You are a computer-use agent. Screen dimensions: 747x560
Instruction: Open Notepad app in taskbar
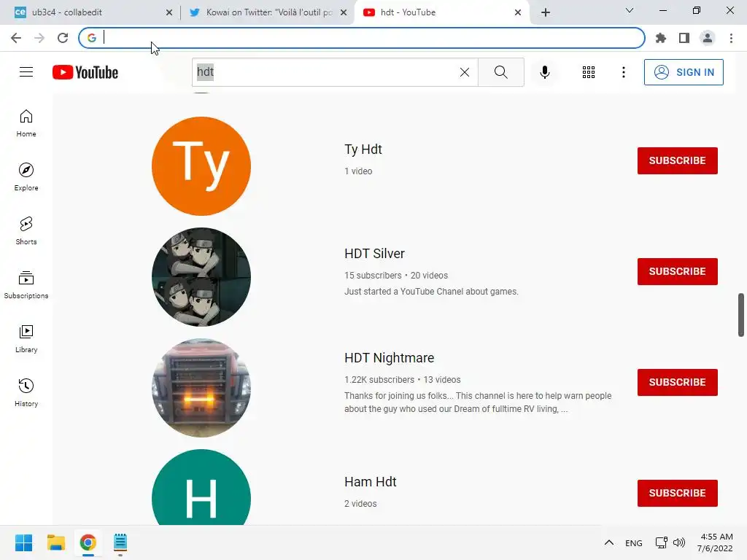coord(120,542)
